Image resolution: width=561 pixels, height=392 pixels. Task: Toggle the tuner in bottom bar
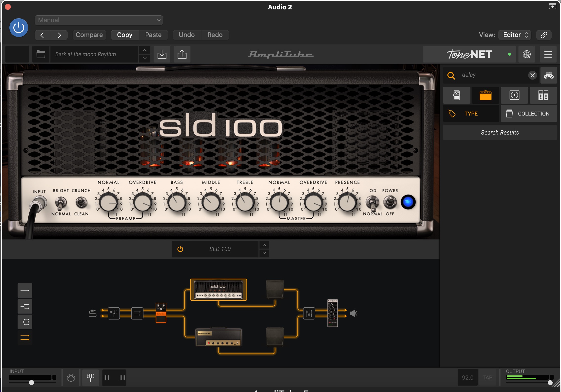pyautogui.click(x=91, y=377)
